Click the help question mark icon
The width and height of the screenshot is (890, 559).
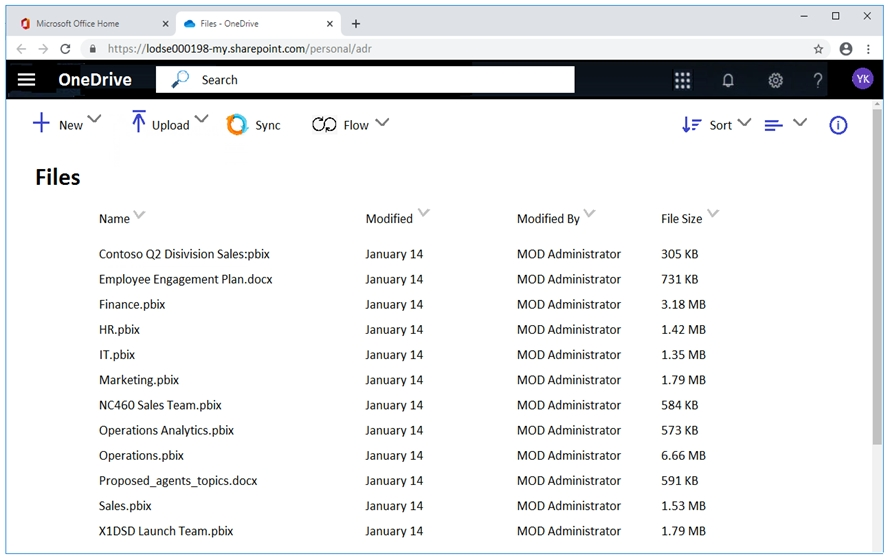818,80
